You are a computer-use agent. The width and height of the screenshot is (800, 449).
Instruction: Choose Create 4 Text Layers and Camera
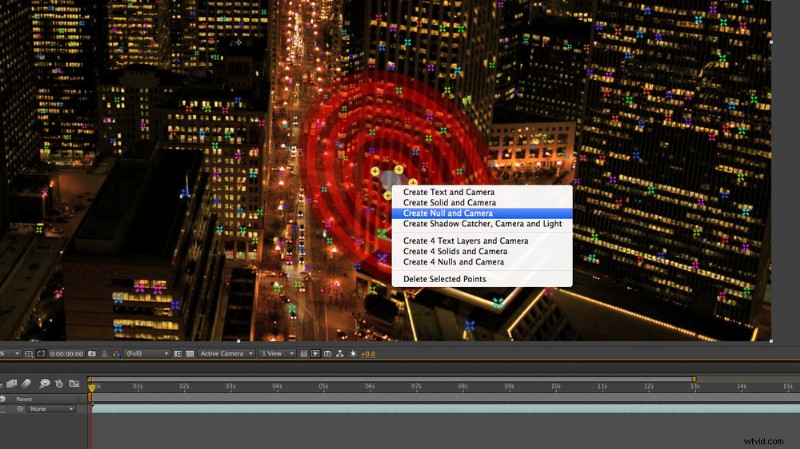point(465,241)
